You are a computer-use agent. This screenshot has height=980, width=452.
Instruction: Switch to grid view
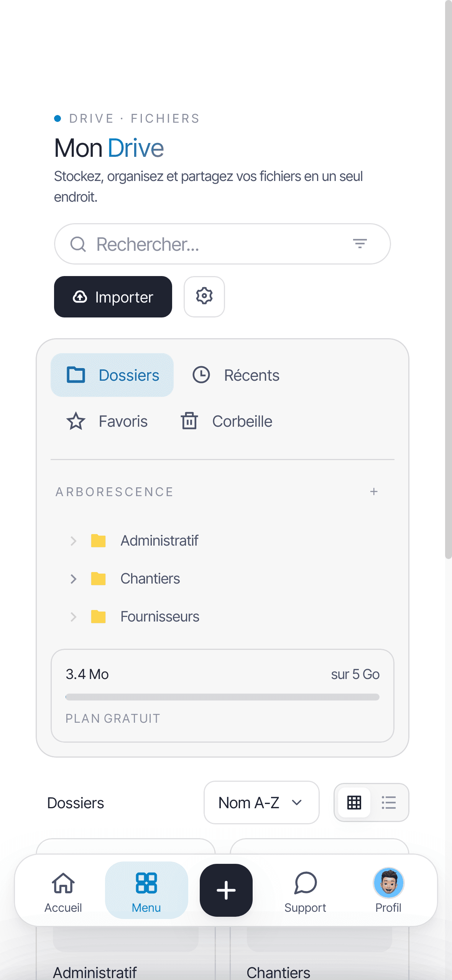coord(354,802)
